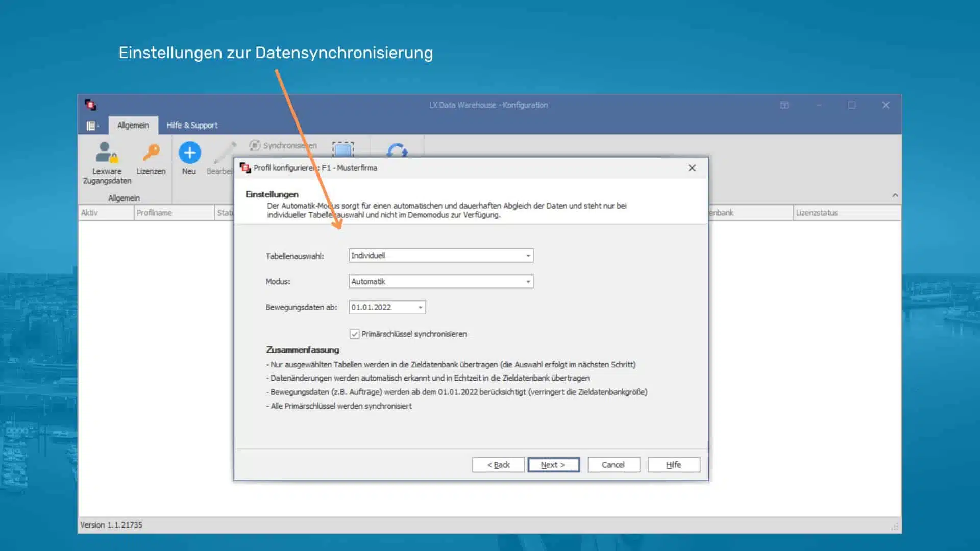Click the Hilfe button in dialog

[x=673, y=465]
